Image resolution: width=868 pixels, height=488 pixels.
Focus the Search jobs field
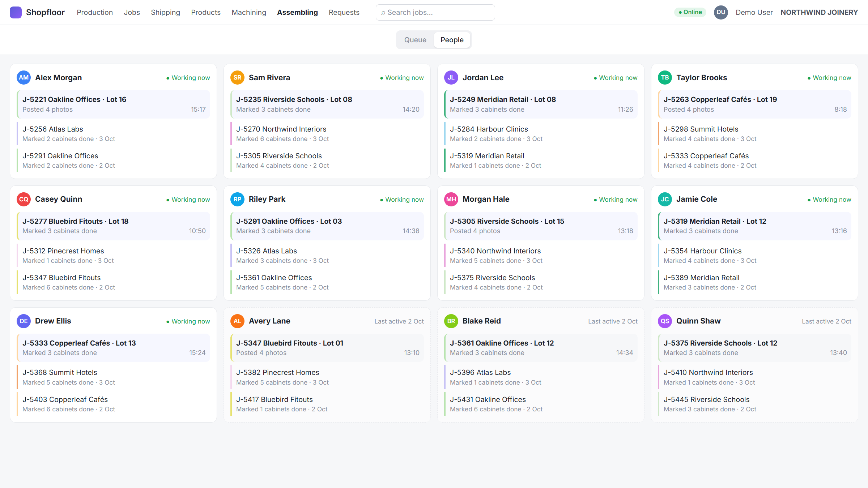tap(435, 12)
